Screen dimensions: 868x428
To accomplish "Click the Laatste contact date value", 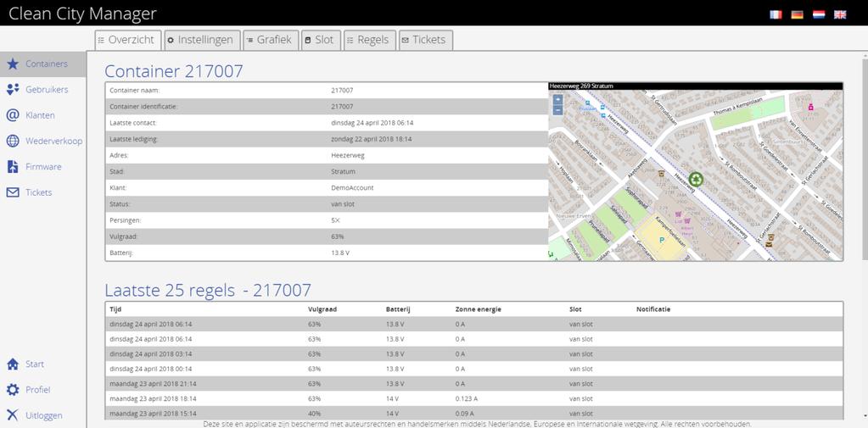I will click(x=372, y=123).
